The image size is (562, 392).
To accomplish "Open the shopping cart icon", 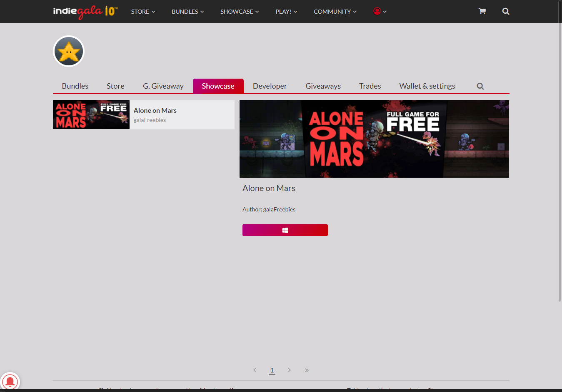I will click(x=482, y=11).
